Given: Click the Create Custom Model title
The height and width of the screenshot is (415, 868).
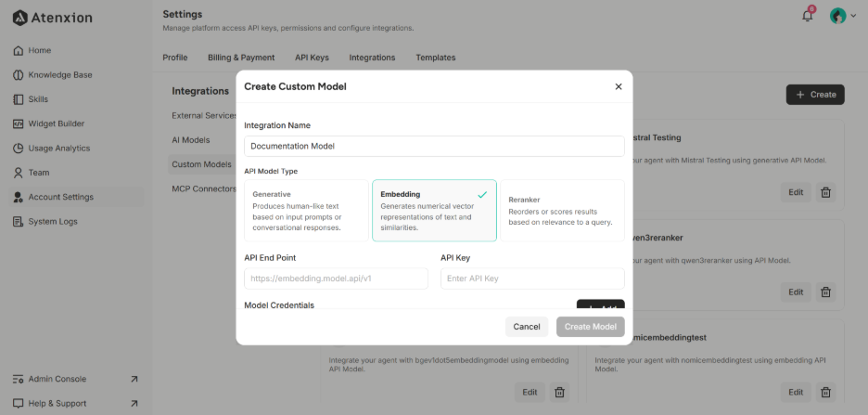Looking at the screenshot, I should (x=295, y=86).
